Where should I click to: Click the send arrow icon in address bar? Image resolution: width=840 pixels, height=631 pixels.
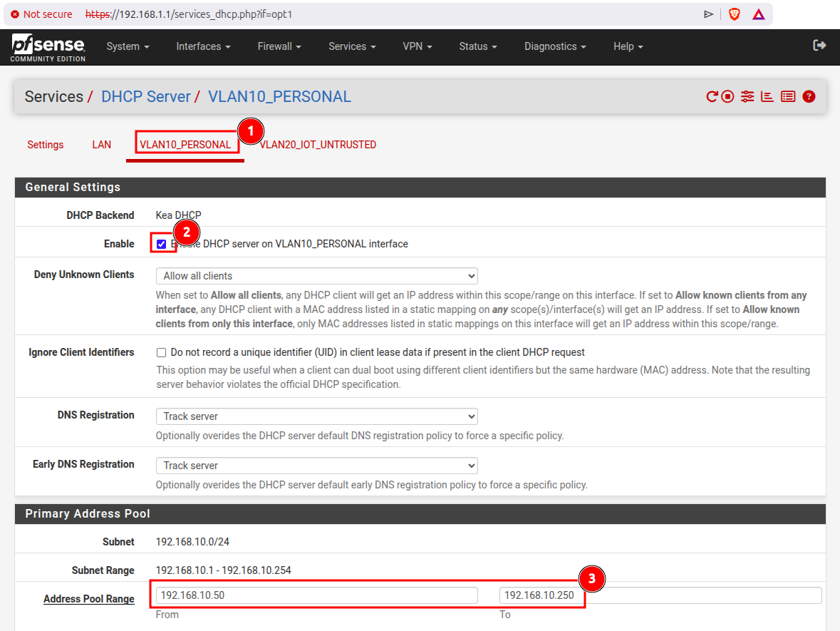coord(708,14)
